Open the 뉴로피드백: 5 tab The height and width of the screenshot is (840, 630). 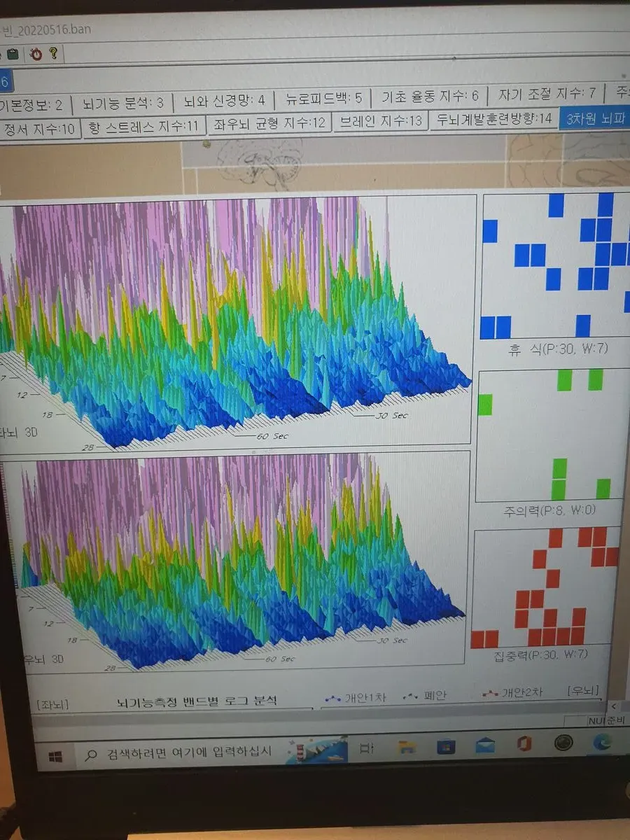tap(323, 98)
